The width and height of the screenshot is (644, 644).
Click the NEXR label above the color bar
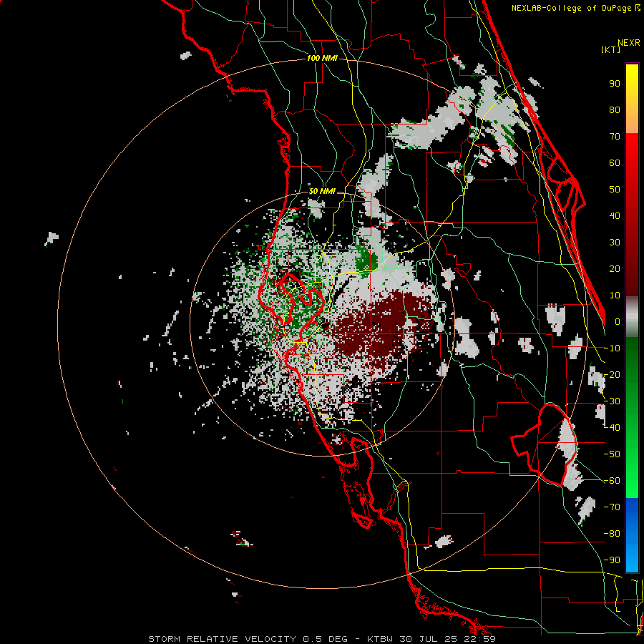tap(629, 43)
